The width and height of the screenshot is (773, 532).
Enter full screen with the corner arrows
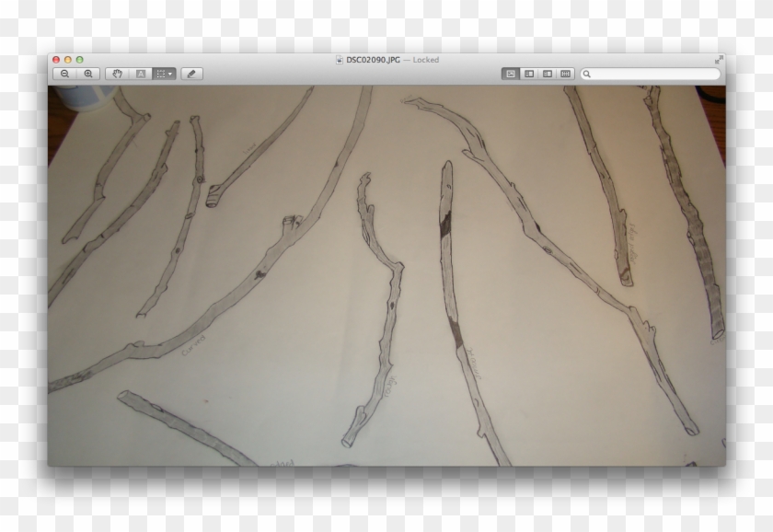coord(718,60)
